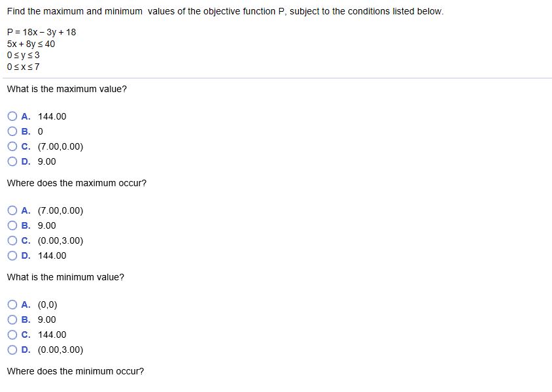Click the constraint 5x + 8y ≤ 40
The height and width of the screenshot is (392, 552).
pos(31,44)
